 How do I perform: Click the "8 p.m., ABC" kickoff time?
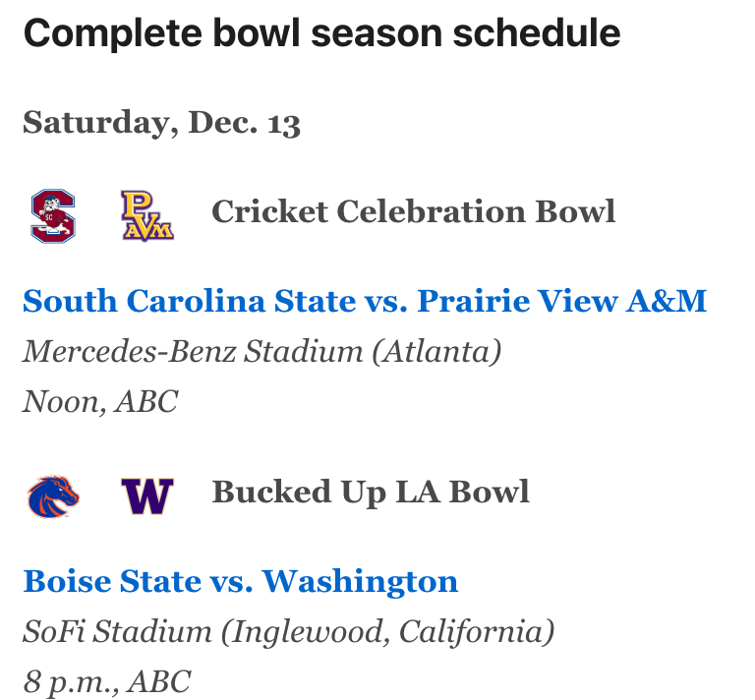click(106, 681)
